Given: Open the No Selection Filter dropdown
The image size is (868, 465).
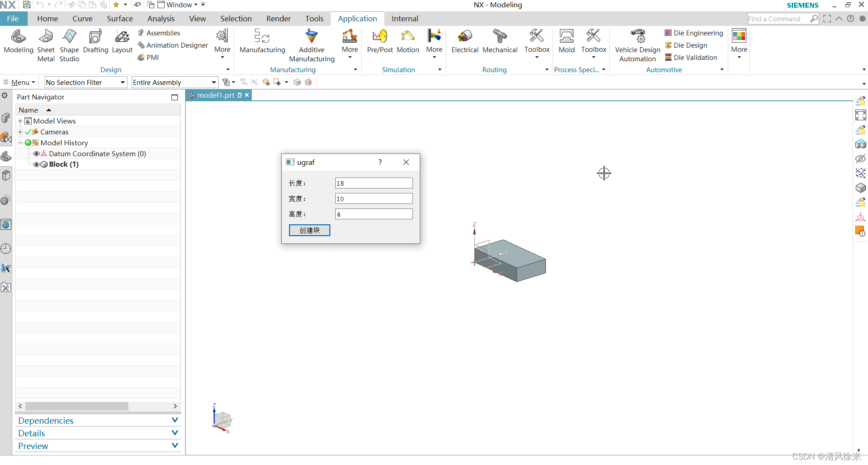Looking at the screenshot, I should tap(85, 82).
